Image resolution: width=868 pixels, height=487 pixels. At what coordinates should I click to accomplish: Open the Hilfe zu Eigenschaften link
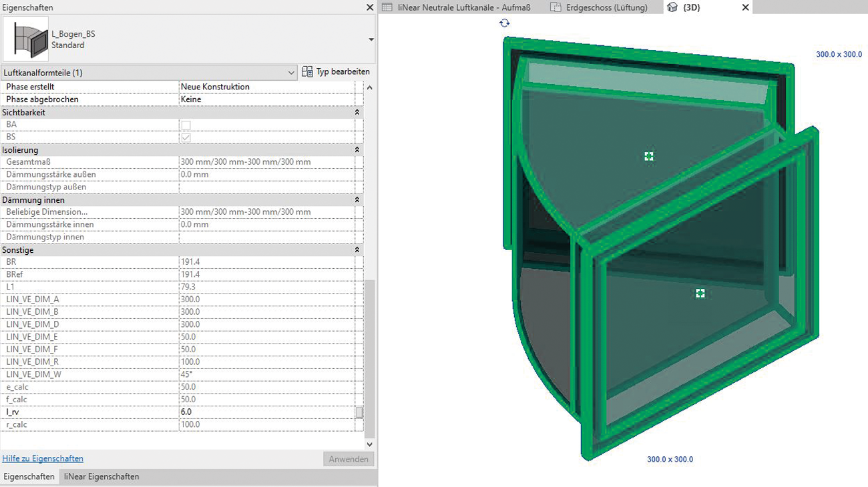click(x=43, y=459)
